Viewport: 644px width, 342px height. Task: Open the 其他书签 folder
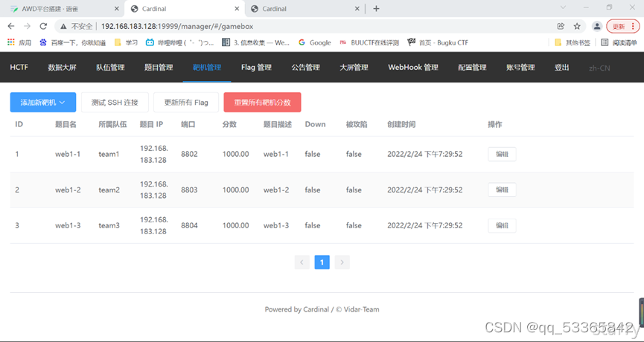click(x=572, y=42)
